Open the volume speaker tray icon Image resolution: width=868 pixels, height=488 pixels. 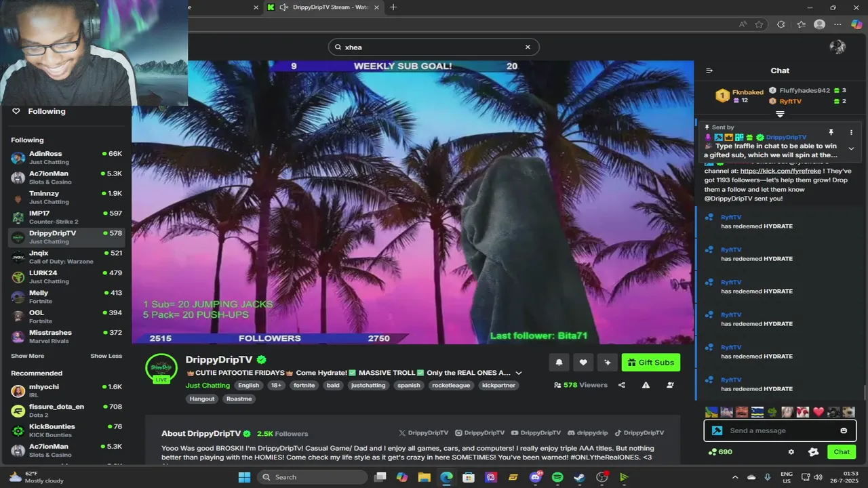coord(819,477)
